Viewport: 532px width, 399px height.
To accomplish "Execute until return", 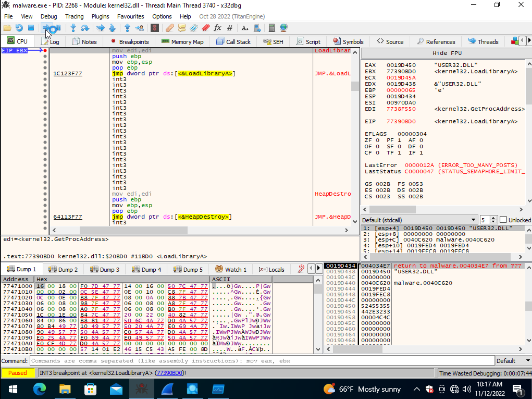I will pyautogui.click(x=127, y=28).
